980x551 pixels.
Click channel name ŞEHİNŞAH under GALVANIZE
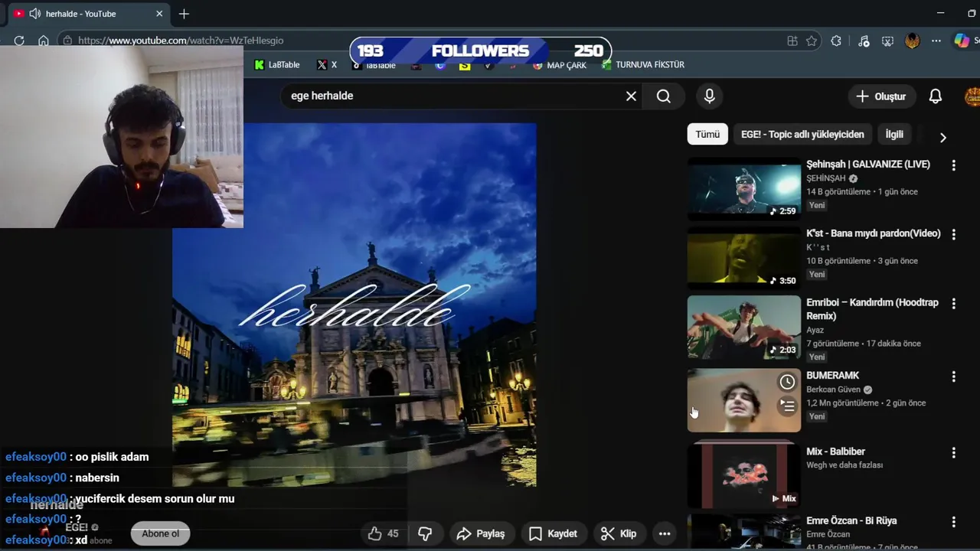click(x=826, y=178)
